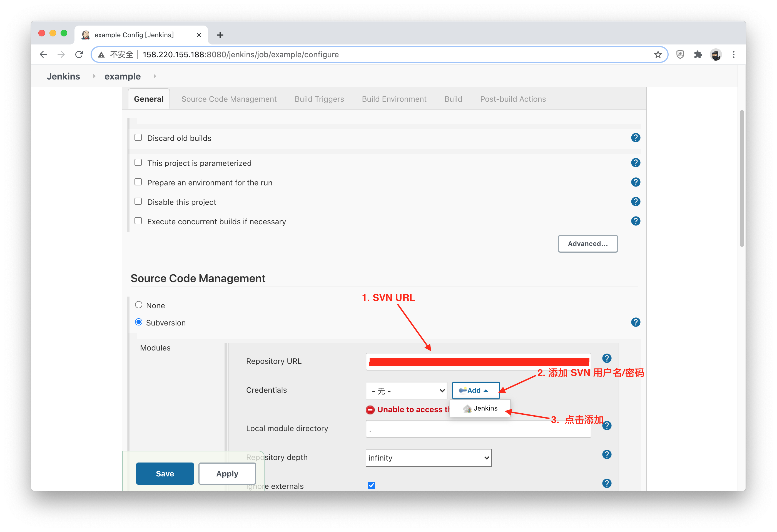Choose Jenkins from Add menu
Image resolution: width=777 pixels, height=532 pixels.
[x=480, y=408]
